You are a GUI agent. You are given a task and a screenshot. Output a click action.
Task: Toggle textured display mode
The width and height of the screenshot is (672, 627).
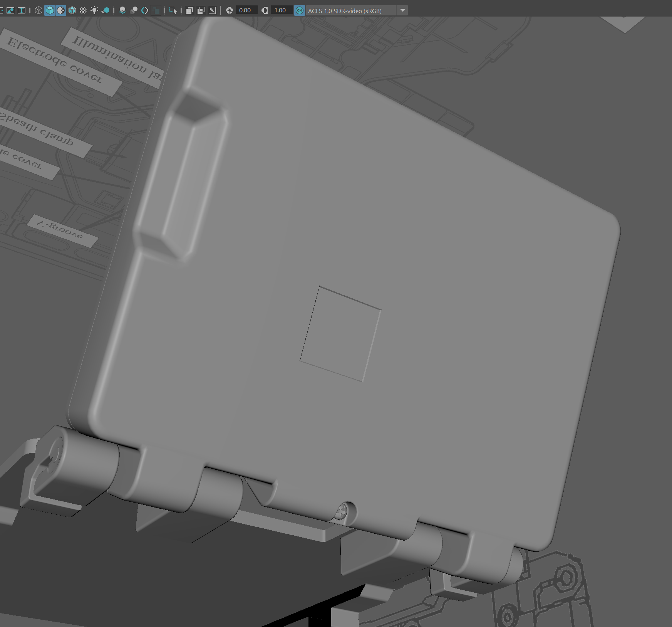[83, 10]
